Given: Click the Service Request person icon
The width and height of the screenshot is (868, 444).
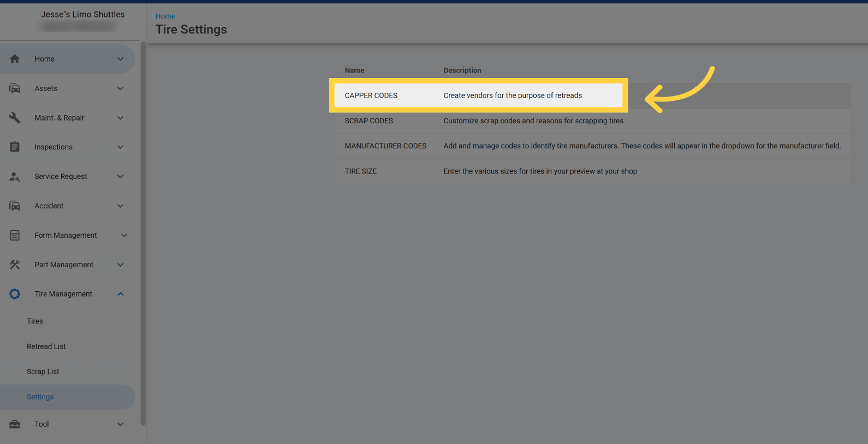Looking at the screenshot, I should pyautogui.click(x=15, y=176).
